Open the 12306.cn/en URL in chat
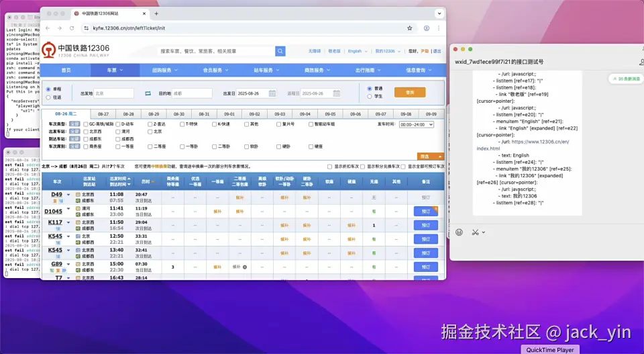The width and height of the screenshot is (644, 354). (523, 145)
